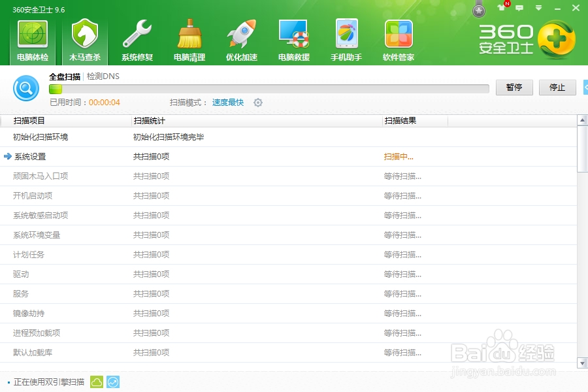
Task: Click the scan progress bar
Action: tap(269, 89)
